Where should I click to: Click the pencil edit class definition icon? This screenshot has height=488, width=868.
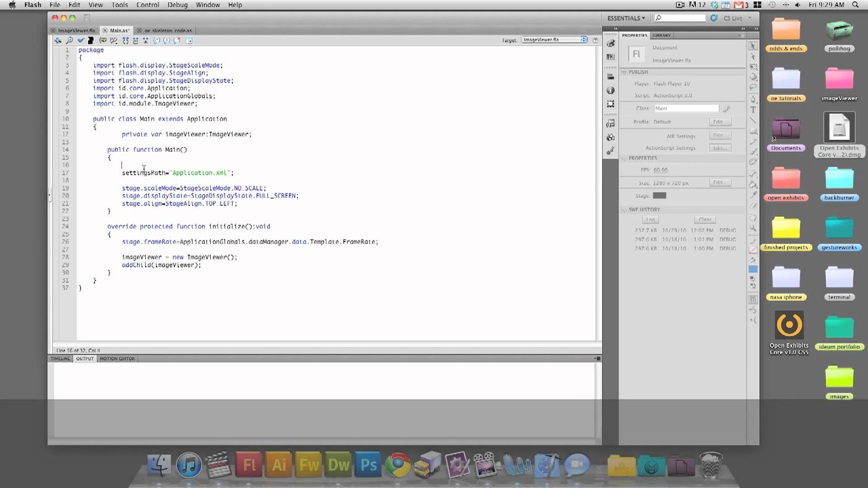726,108
